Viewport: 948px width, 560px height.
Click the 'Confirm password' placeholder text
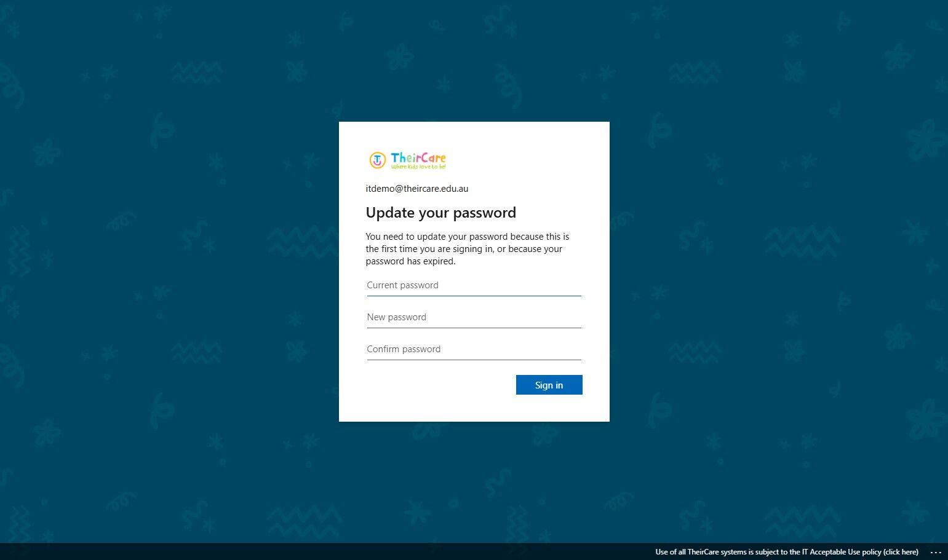tap(404, 349)
